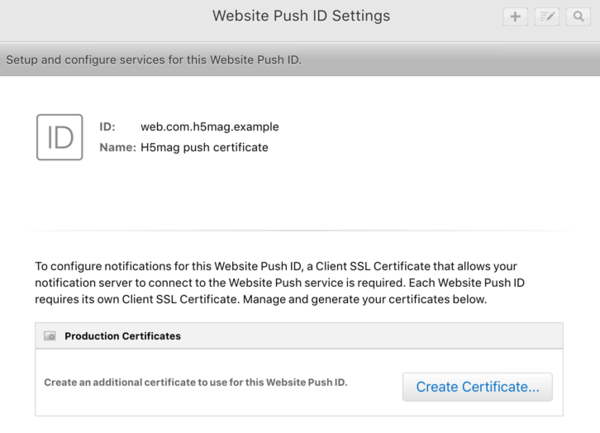Open the edit icon in the header

pyautogui.click(x=546, y=17)
